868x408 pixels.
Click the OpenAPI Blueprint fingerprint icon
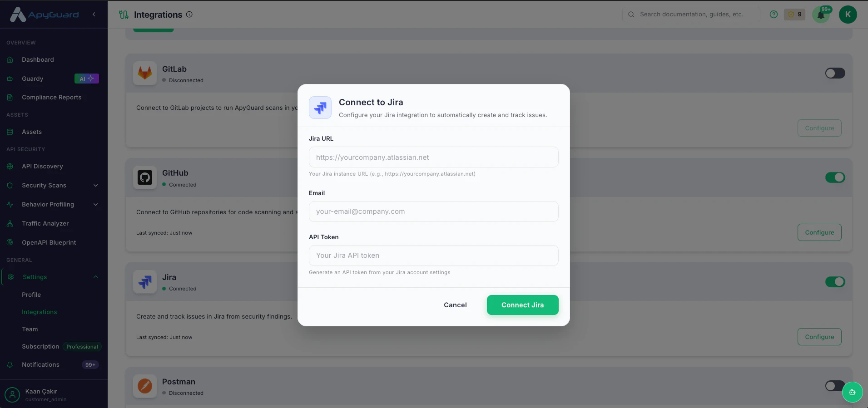[10, 243]
